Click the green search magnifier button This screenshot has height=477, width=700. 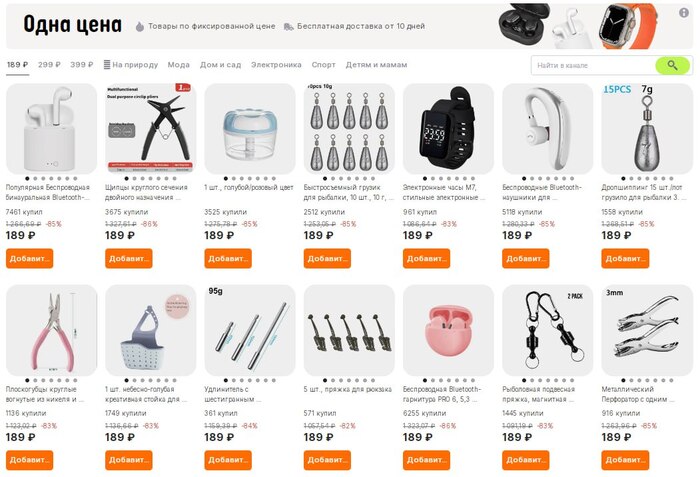tap(672, 66)
